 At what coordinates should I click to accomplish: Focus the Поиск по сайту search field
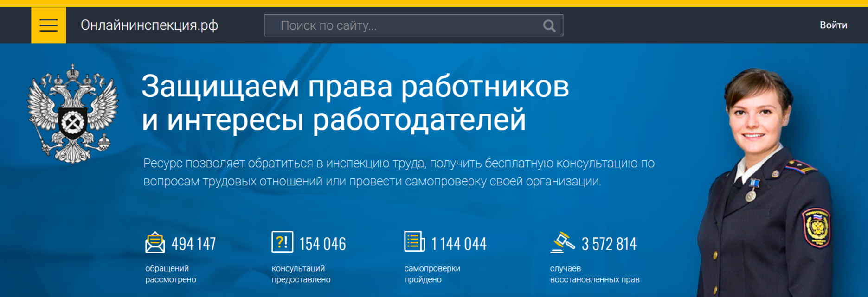click(x=413, y=25)
